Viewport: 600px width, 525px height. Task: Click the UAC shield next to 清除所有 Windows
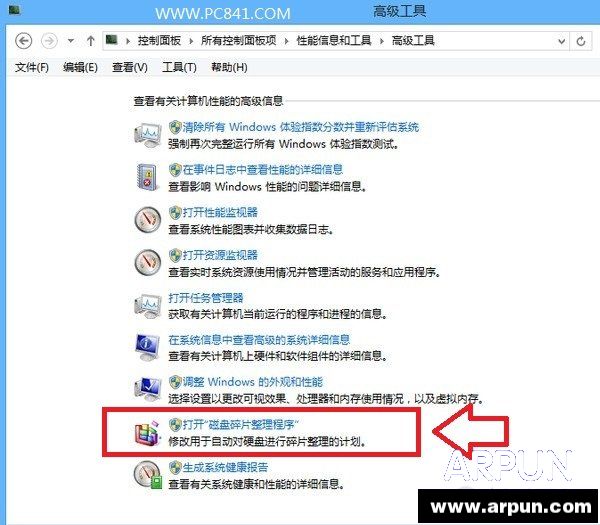pyautogui.click(x=175, y=127)
